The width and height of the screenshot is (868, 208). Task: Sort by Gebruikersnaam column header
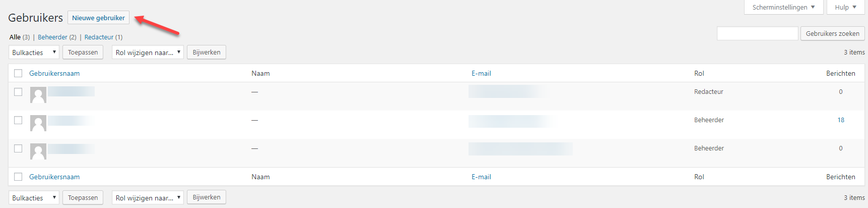coord(54,73)
